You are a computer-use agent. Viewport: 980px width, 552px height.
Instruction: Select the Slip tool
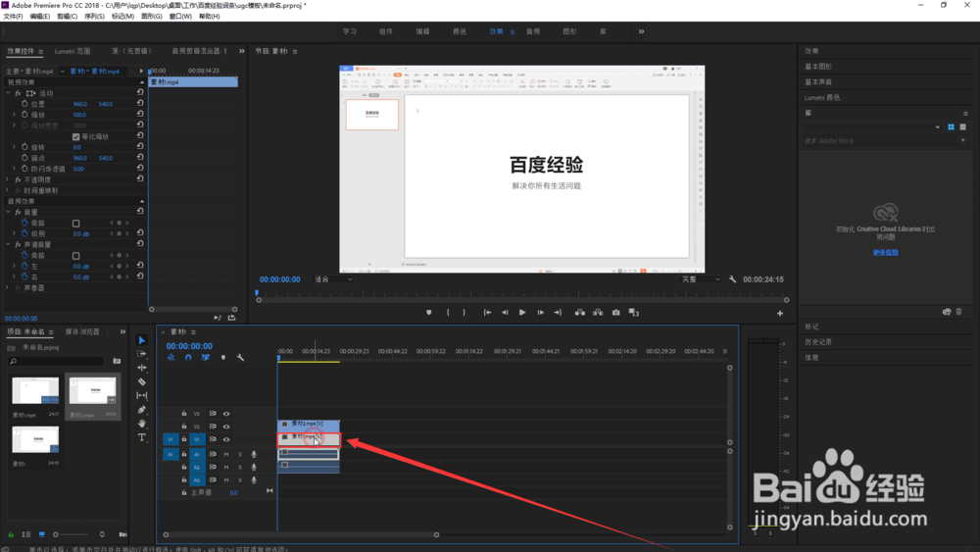pos(142,395)
